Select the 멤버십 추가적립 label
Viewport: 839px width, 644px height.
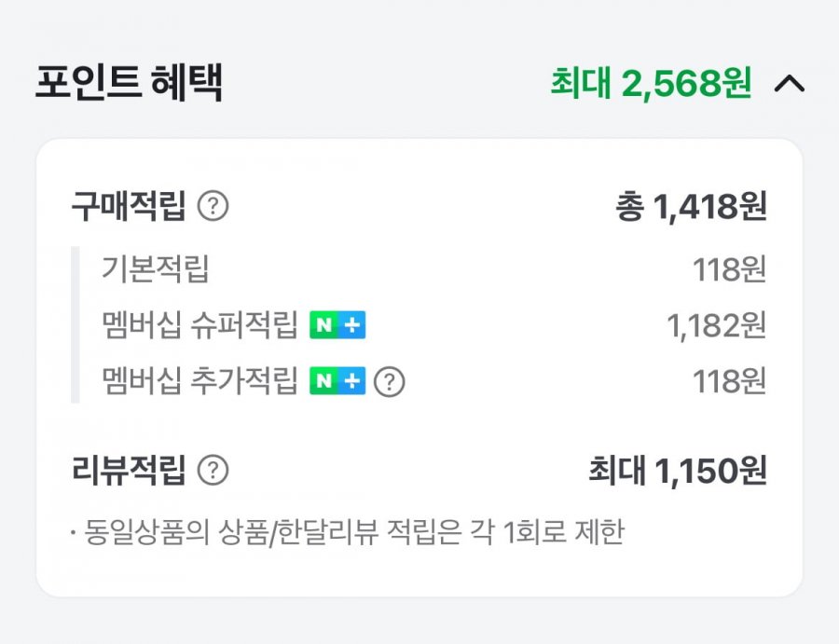[199, 381]
